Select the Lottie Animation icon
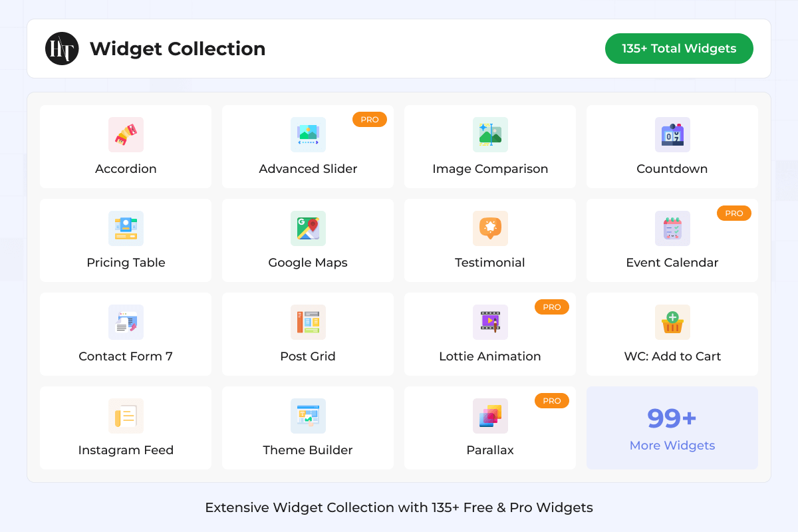Image resolution: width=798 pixels, height=532 pixels. pos(490,322)
